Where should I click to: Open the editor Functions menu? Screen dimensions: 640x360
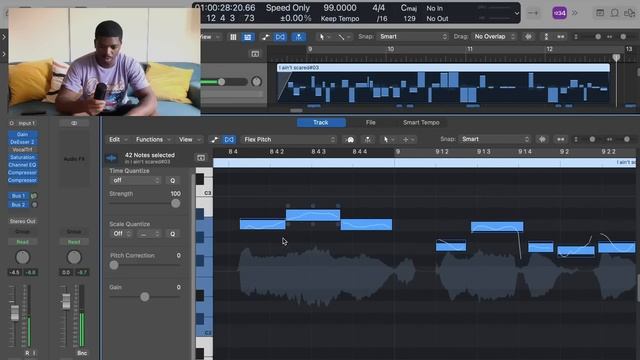click(153, 140)
